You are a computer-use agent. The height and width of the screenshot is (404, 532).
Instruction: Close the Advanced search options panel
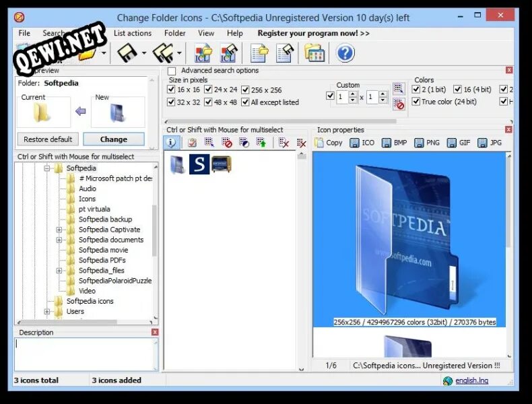tap(509, 70)
